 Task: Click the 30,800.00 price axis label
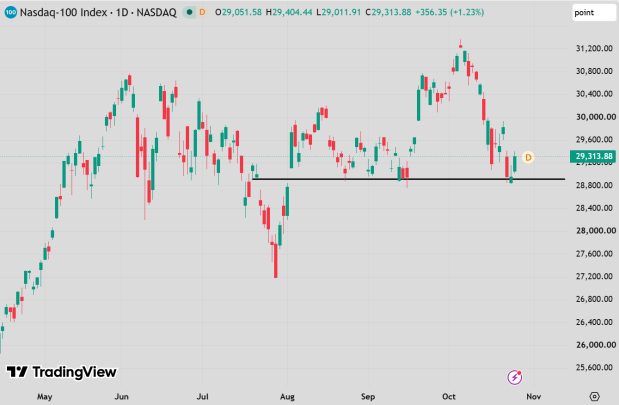pyautogui.click(x=594, y=71)
